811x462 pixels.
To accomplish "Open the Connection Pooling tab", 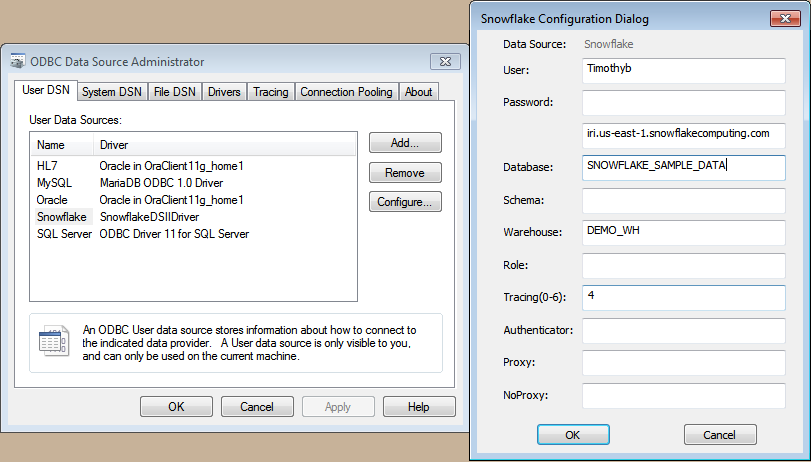I will click(347, 92).
